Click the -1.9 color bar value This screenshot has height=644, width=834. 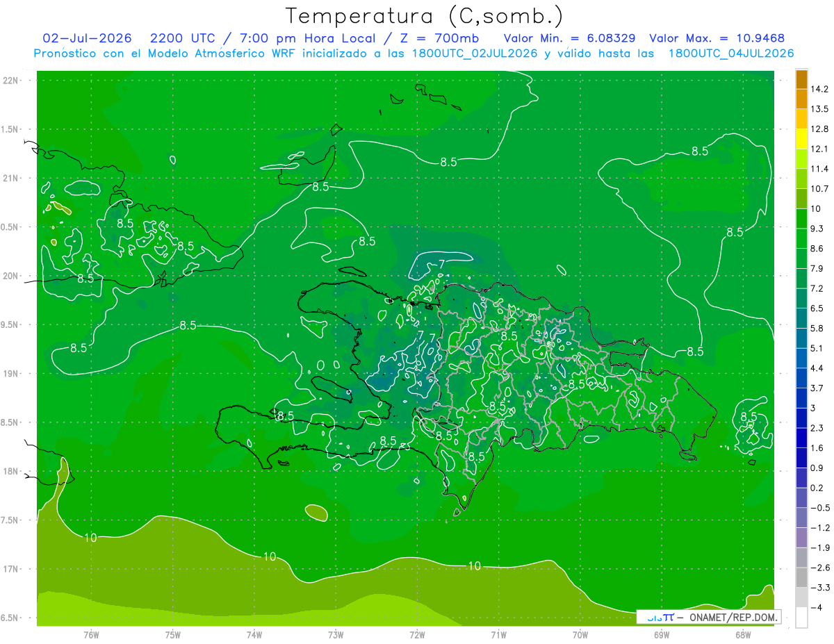point(819,547)
